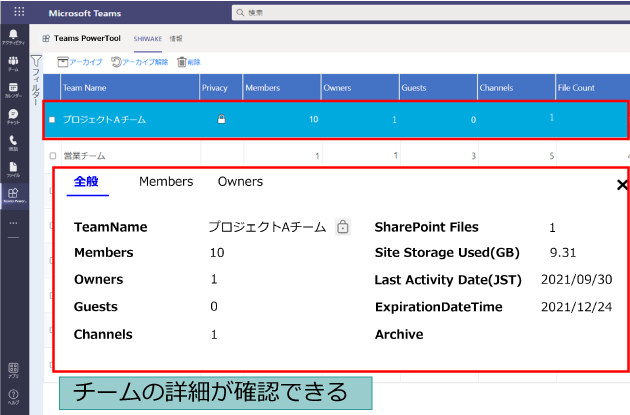The image size is (630, 415).
Task: Click the 2021/09/30 last activity date
Action: click(577, 280)
